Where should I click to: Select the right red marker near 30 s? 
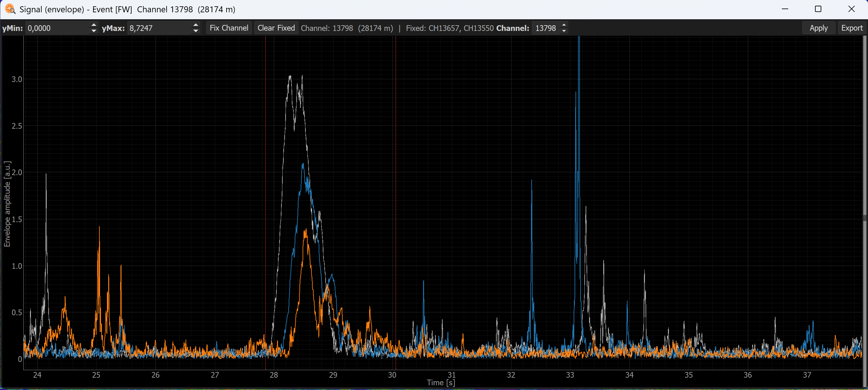point(396,202)
